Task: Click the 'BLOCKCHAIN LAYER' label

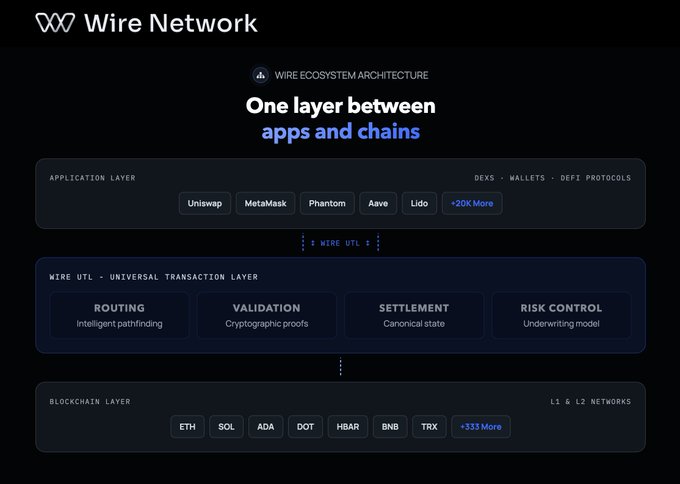Action: click(90, 402)
